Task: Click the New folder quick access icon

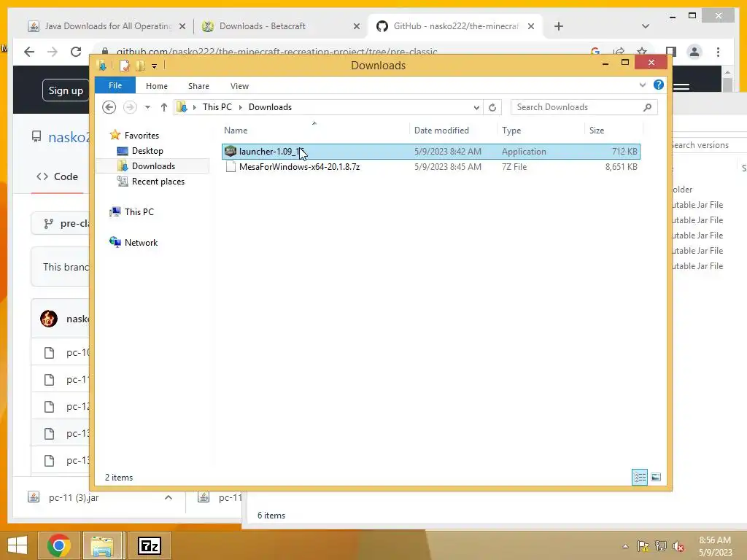Action: click(140, 66)
